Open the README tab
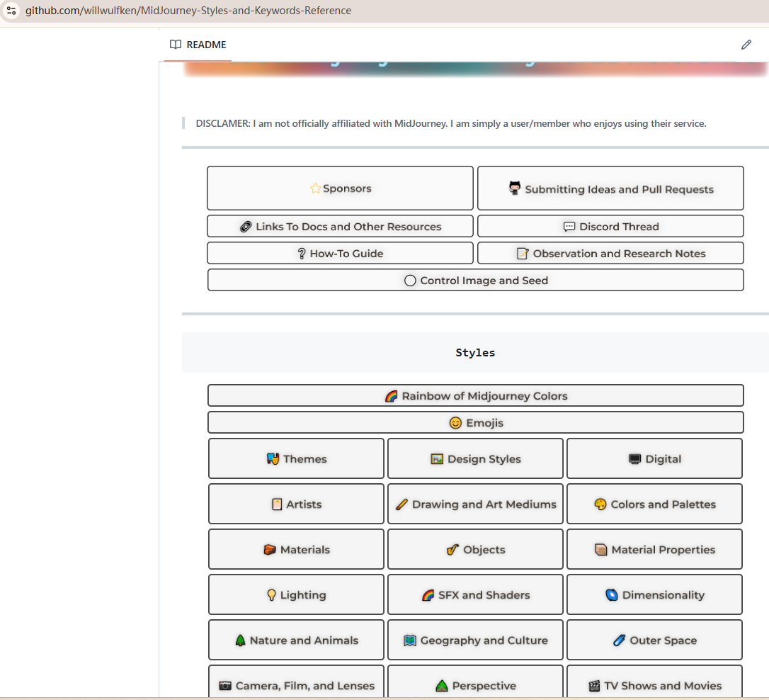Viewport: 769px width, 700px height. (x=198, y=45)
